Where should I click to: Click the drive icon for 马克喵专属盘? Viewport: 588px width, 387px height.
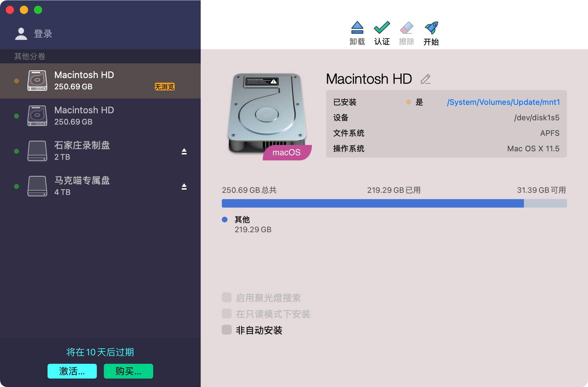pyautogui.click(x=37, y=186)
